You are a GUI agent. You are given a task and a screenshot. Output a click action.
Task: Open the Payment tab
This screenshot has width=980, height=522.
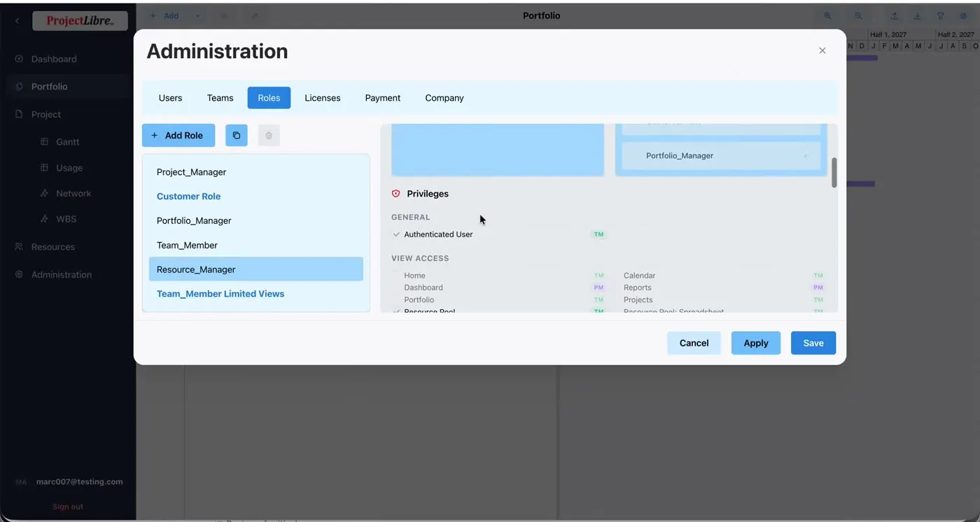[383, 98]
